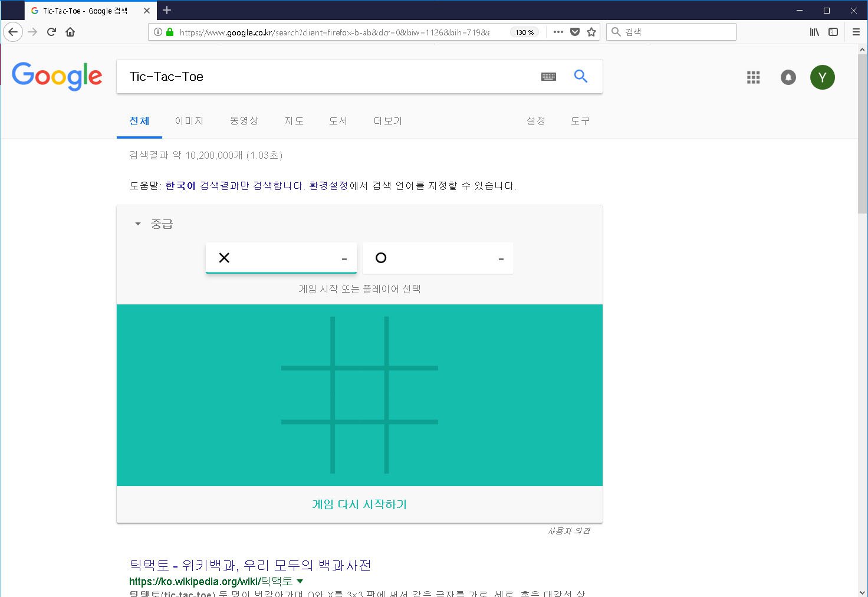Viewport: 868px width, 597px height.
Task: Open Google notifications bell
Action: 788,77
